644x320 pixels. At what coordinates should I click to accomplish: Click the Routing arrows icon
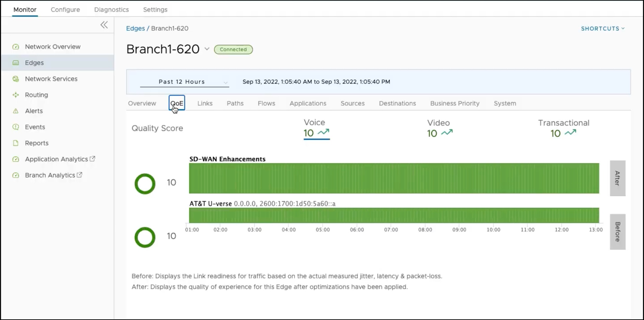[x=16, y=95]
